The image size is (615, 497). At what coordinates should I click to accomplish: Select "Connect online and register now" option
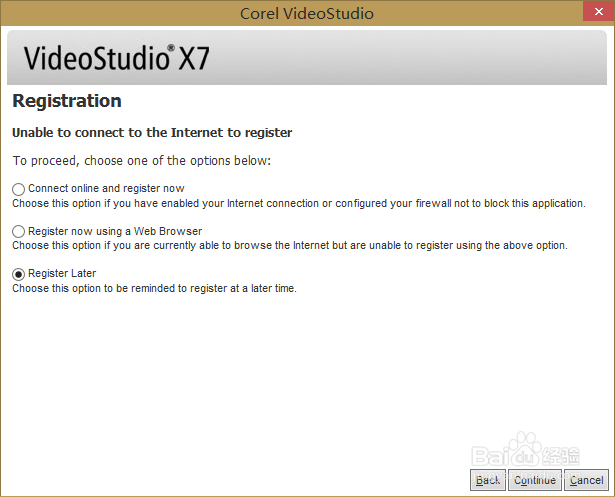click(18, 189)
